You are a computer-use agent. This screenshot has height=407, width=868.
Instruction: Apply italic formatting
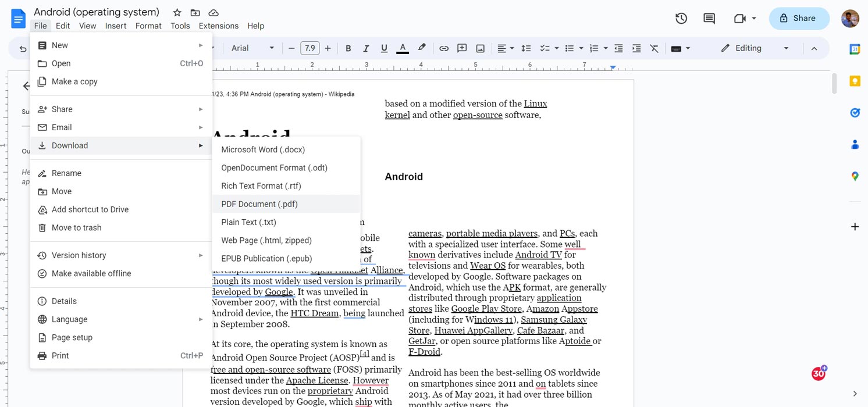366,48
